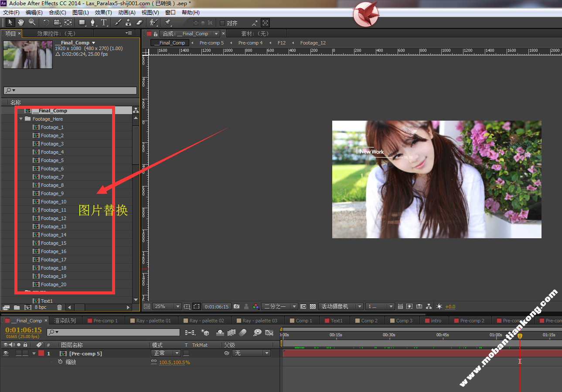Toggle the scale constrain proportions link
Viewport: 562px width, 392px height.
point(154,362)
